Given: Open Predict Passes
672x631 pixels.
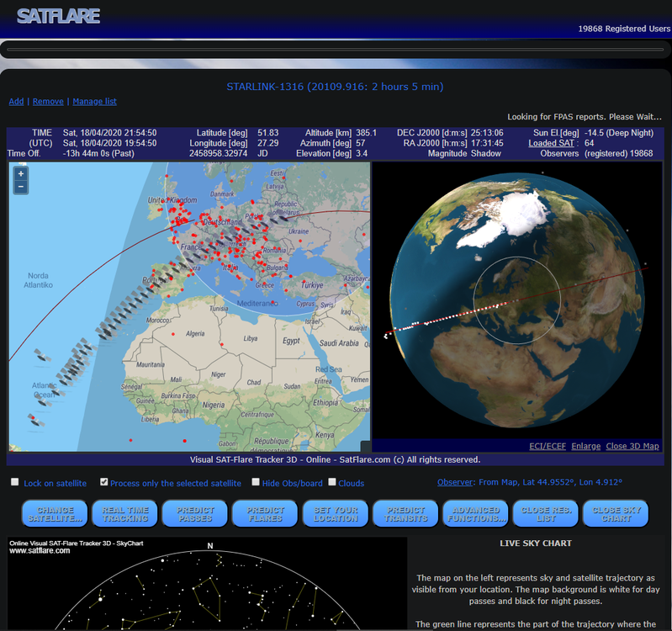Looking at the screenshot, I should 195,513.
